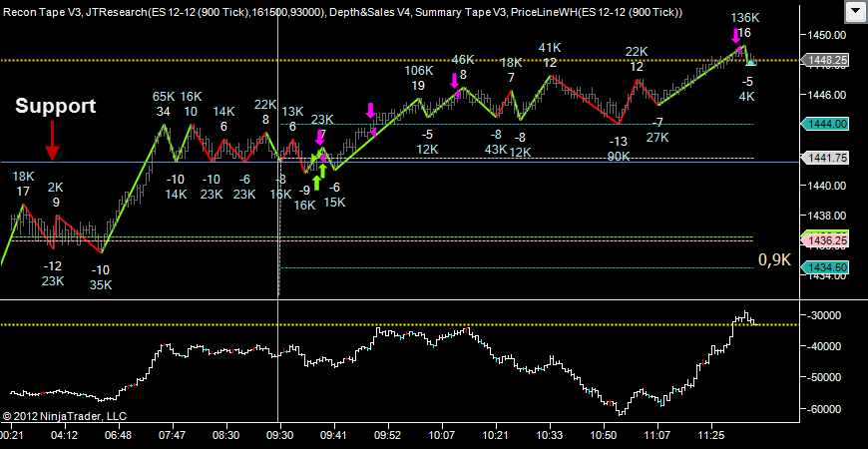Click the magenta arrow below the 136K label
868x449 pixels.
(735, 36)
